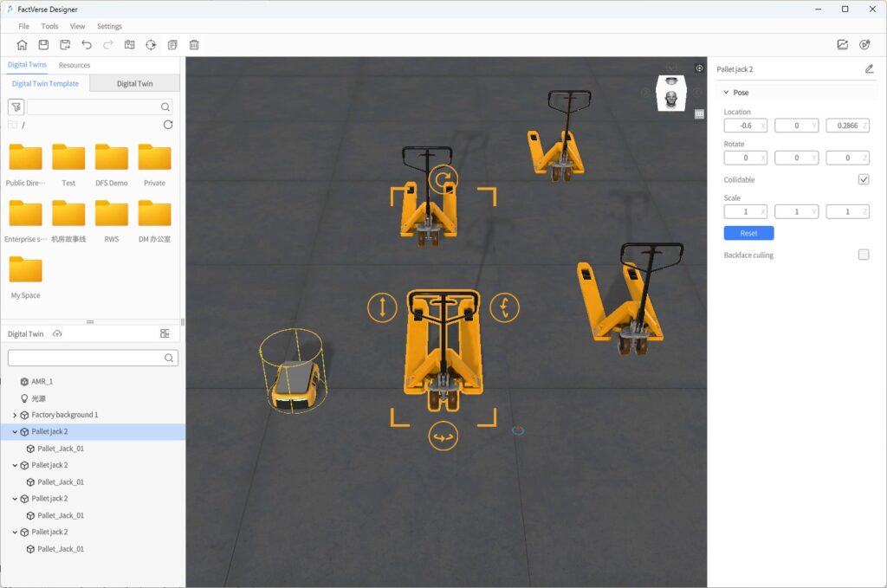Click the trash can Delete icon

click(x=194, y=45)
